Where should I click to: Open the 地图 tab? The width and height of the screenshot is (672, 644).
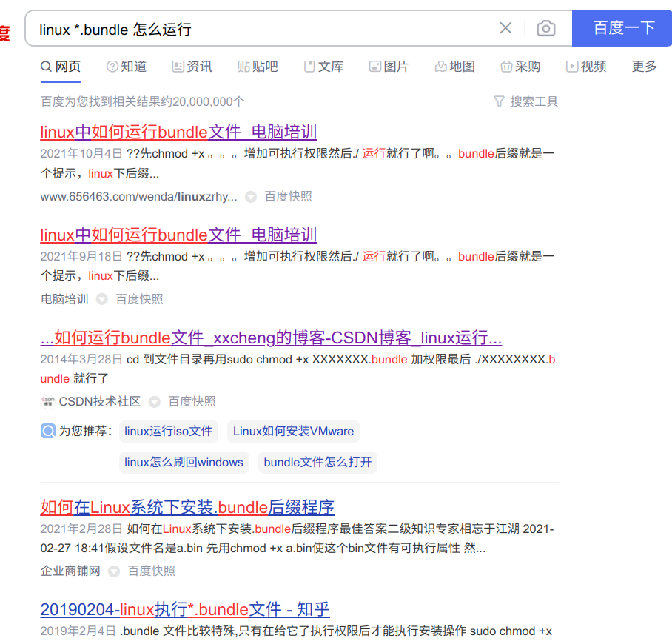[x=455, y=67]
